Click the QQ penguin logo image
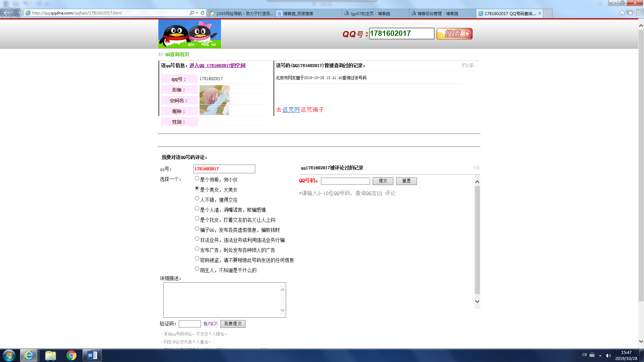The image size is (644, 362). click(190, 34)
